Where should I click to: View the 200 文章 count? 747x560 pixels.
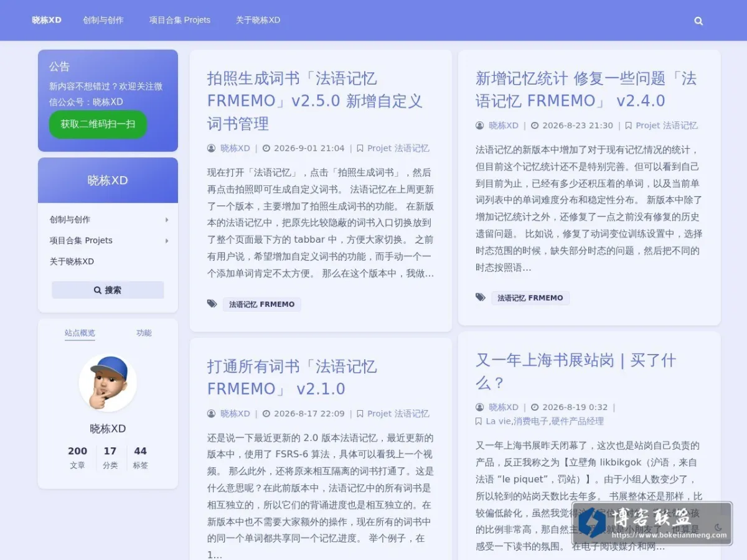(x=77, y=457)
